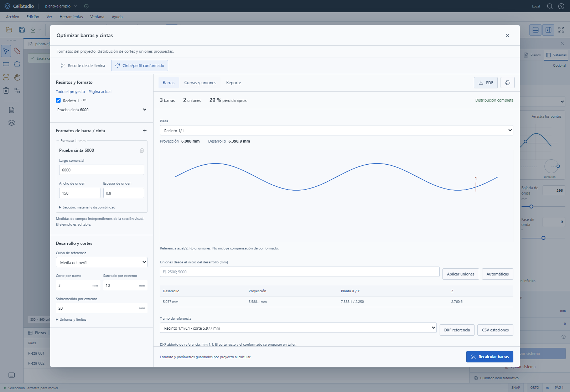Select the hand pan tool
Viewport: 570px width, 392px height.
17,77
